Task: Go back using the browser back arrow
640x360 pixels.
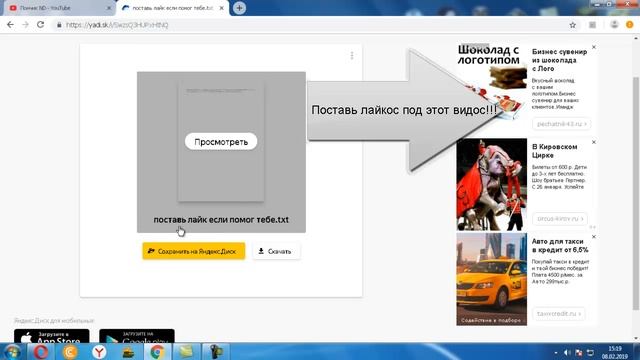Action: 11,25
